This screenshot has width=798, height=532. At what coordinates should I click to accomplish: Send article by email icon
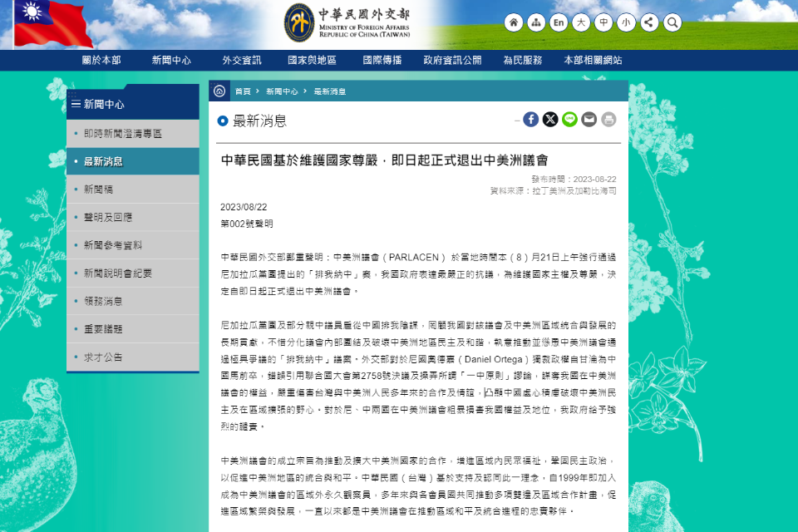click(589, 119)
